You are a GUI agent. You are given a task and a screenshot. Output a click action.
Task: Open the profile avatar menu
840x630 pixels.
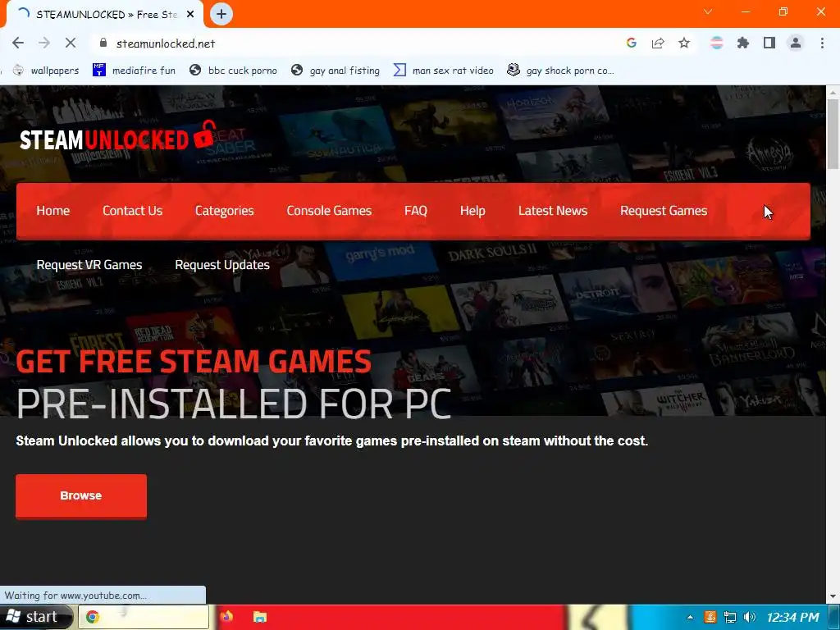click(796, 43)
